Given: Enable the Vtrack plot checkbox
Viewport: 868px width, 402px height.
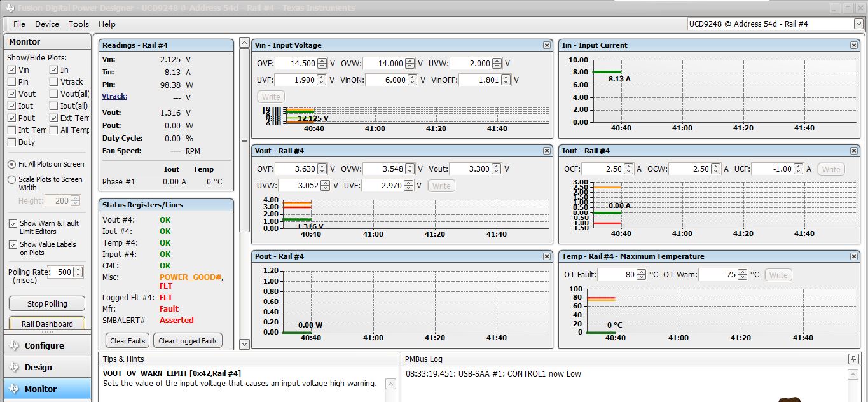Looking at the screenshot, I should coord(53,82).
